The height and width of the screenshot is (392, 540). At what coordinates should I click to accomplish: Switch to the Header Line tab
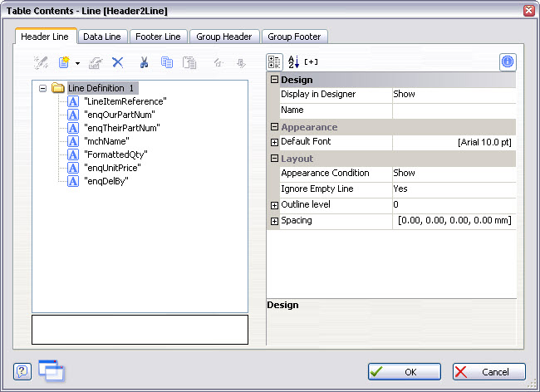coord(45,37)
